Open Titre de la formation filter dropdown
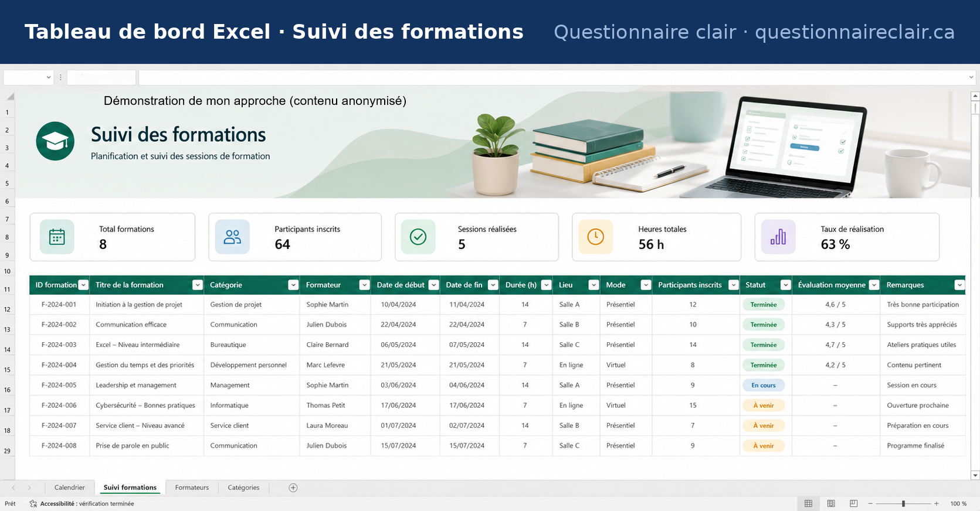Viewport: 980px width, 511px height. 198,285
